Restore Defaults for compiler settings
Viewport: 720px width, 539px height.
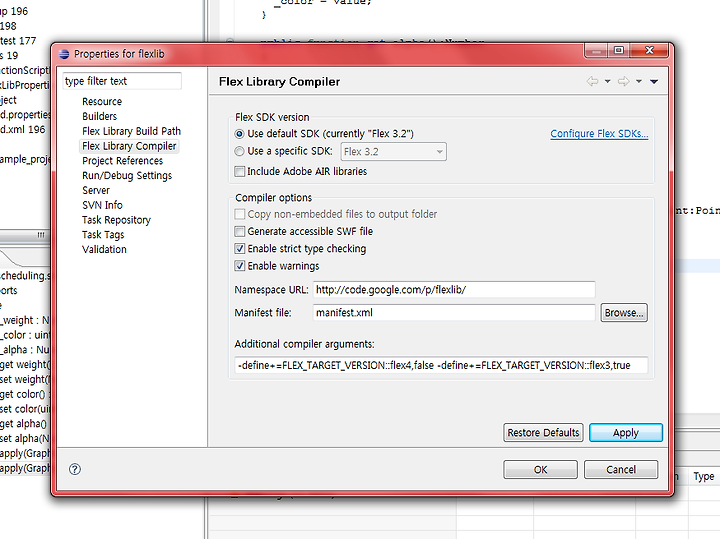tap(543, 432)
